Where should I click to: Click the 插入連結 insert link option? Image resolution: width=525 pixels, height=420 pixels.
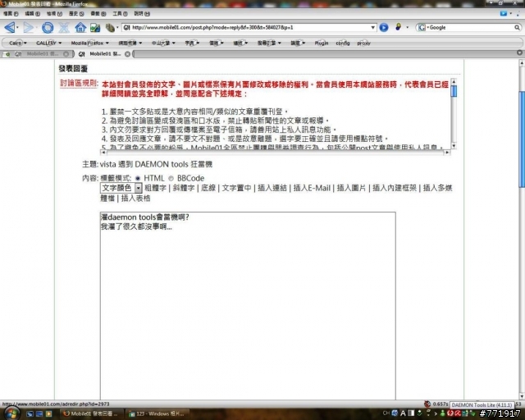tap(272, 188)
